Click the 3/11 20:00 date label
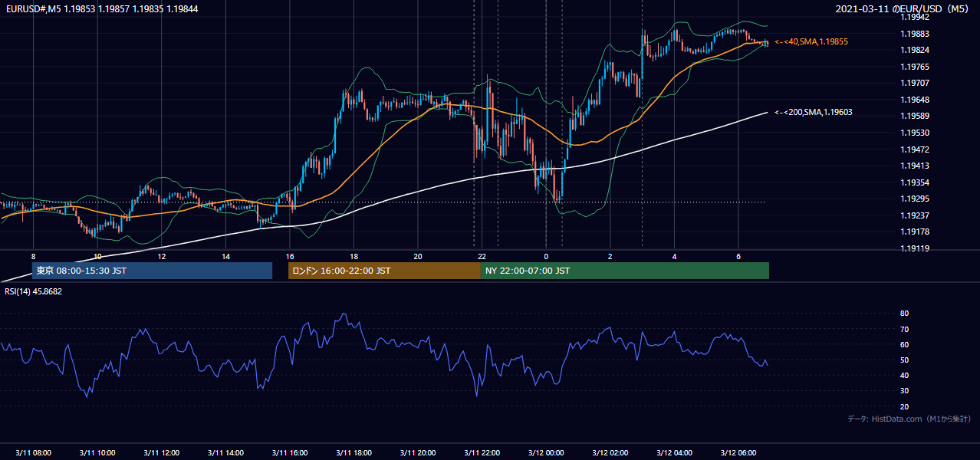 coord(417,453)
